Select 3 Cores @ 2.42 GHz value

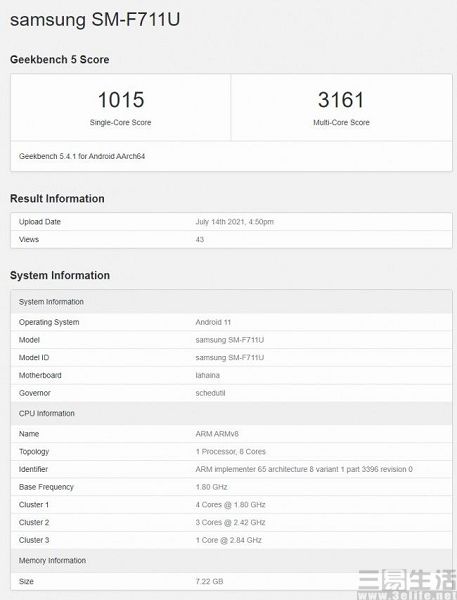(x=230, y=522)
